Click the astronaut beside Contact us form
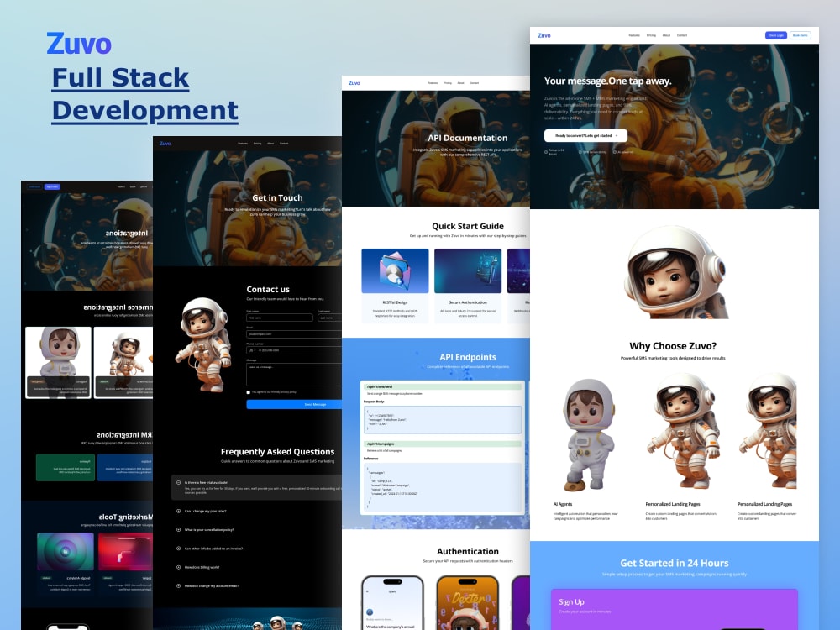 point(204,344)
